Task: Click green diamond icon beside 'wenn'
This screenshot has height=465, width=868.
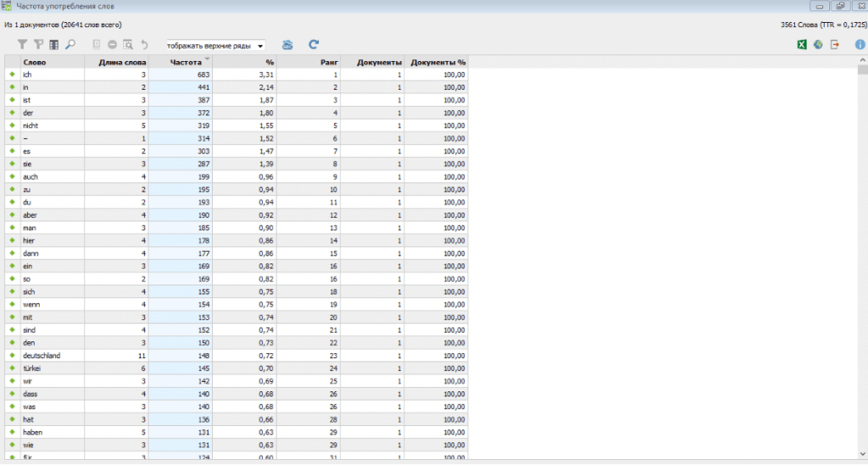Action: pyautogui.click(x=12, y=304)
